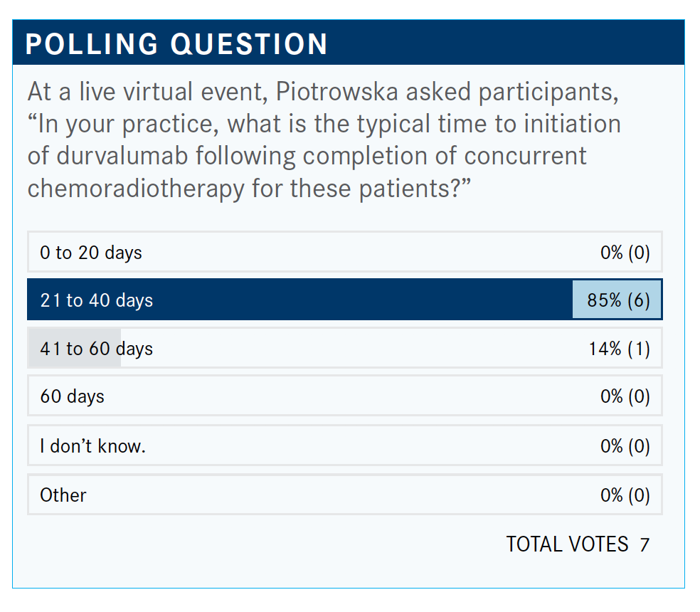Select the "Other" poll option
This screenshot has width=700, height=612.
[x=63, y=495]
